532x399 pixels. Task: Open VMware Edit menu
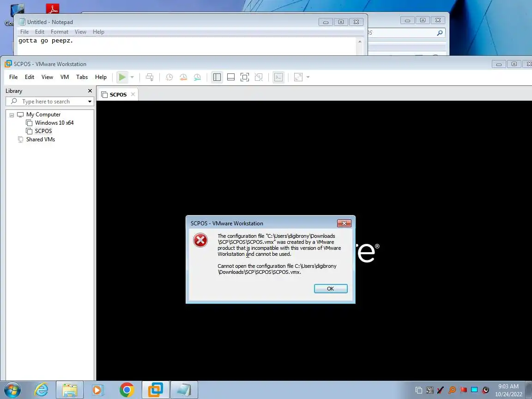click(x=30, y=77)
